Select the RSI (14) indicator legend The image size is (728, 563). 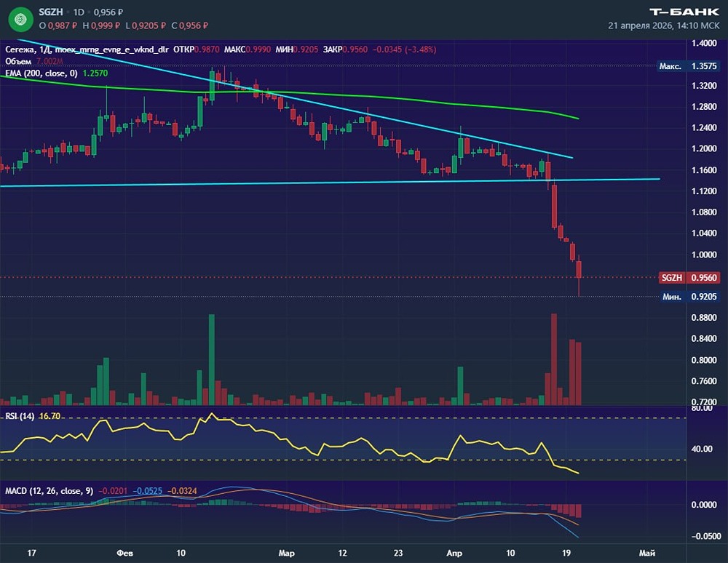pos(20,416)
